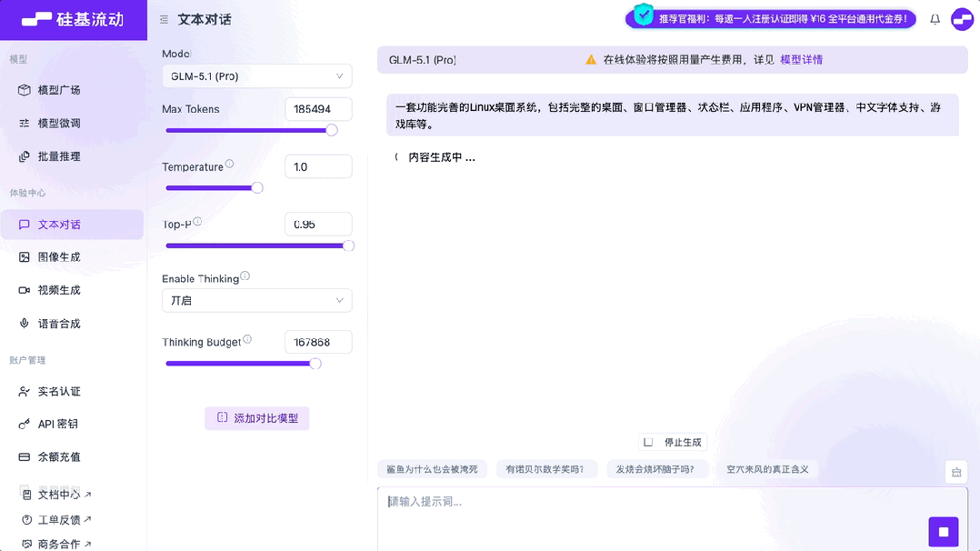Adjust the Max Tokens slider handle

(332, 130)
